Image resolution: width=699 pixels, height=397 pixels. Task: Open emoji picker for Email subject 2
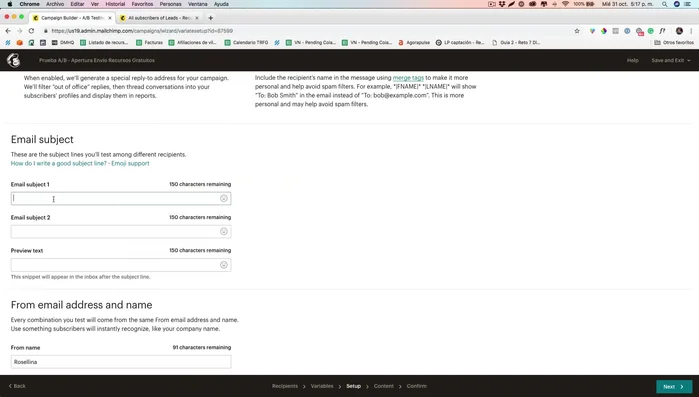[x=224, y=232]
